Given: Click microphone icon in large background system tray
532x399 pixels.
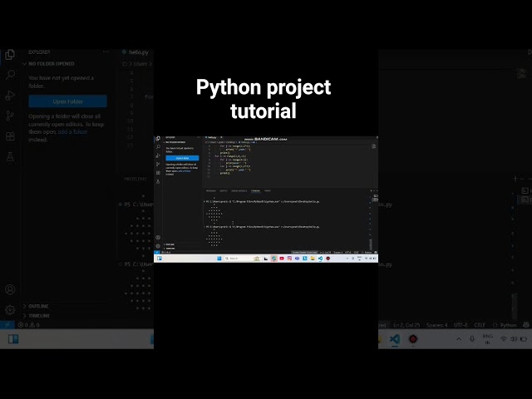Looking at the screenshot, I should coord(472,339).
